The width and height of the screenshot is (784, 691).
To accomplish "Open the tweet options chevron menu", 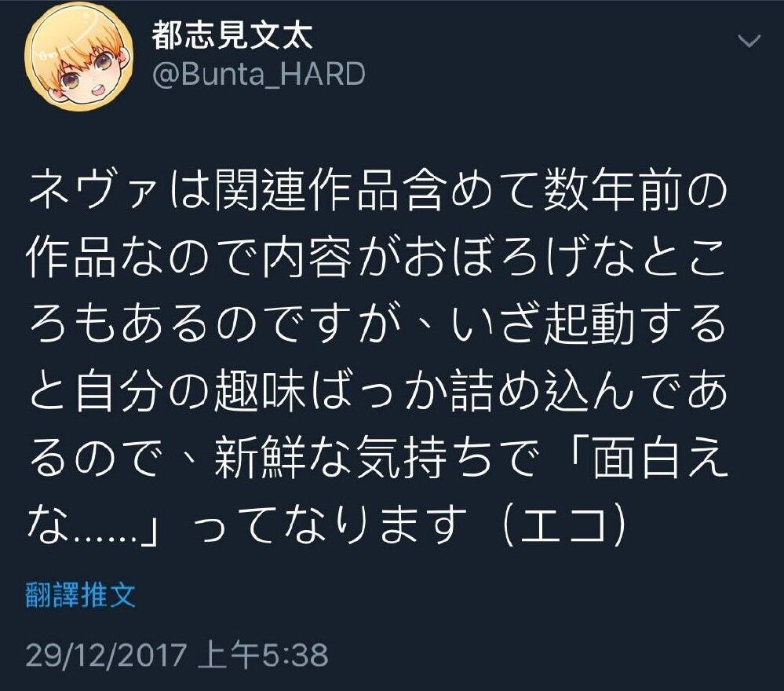I will click(x=749, y=41).
